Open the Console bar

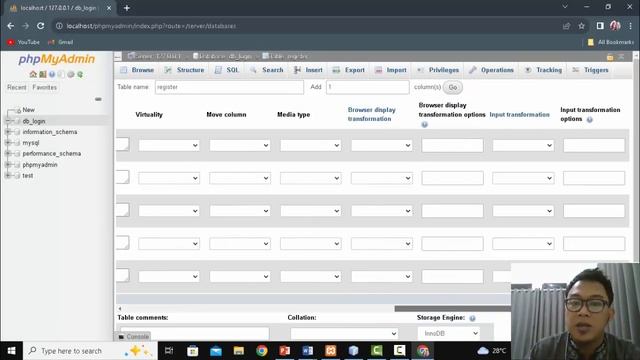(133, 337)
